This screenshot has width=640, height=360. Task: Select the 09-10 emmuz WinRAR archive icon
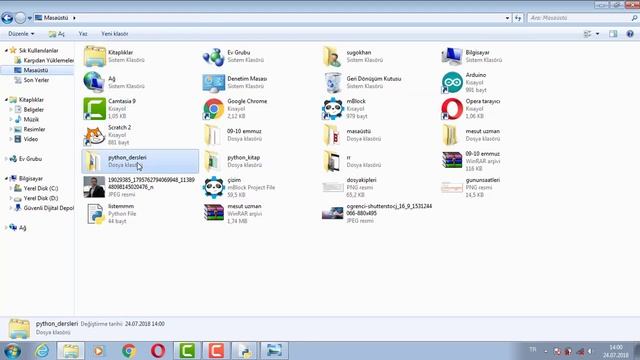pos(452,160)
